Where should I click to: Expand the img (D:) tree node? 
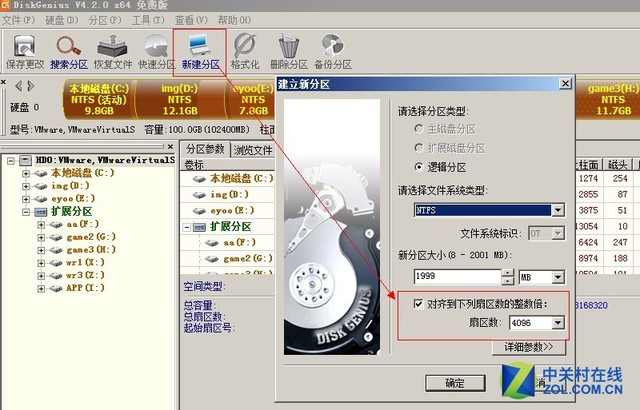pyautogui.click(x=26, y=186)
